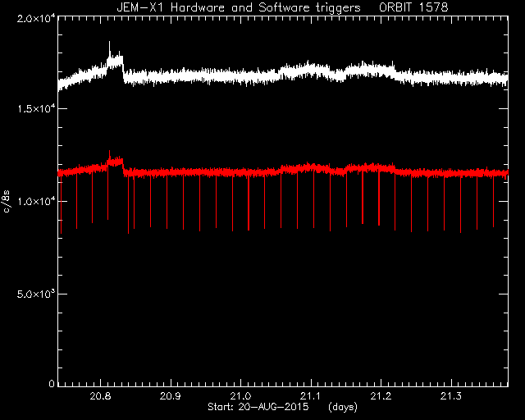Click the 5.0×10³ y-axis tick label
The image size is (525, 420).
tap(36, 294)
